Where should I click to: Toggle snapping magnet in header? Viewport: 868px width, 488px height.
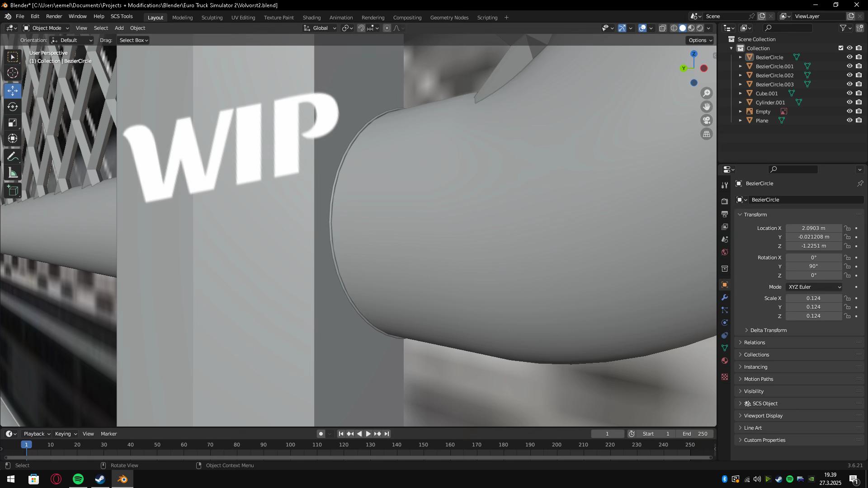pyautogui.click(x=361, y=28)
